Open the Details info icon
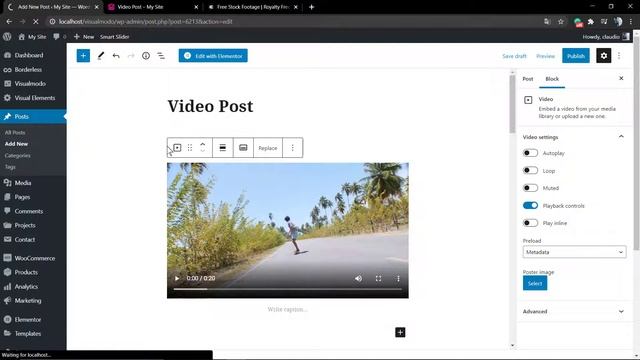 click(146, 56)
